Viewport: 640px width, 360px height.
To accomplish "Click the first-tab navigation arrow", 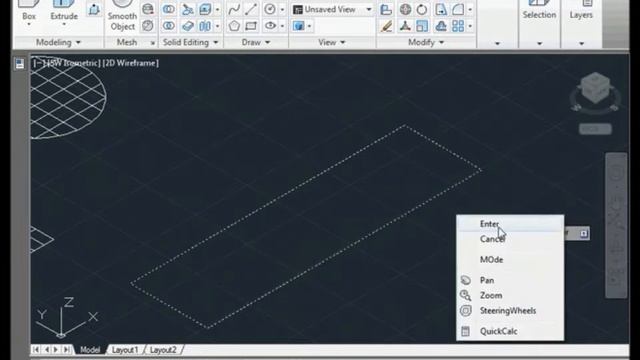I will coord(36,350).
